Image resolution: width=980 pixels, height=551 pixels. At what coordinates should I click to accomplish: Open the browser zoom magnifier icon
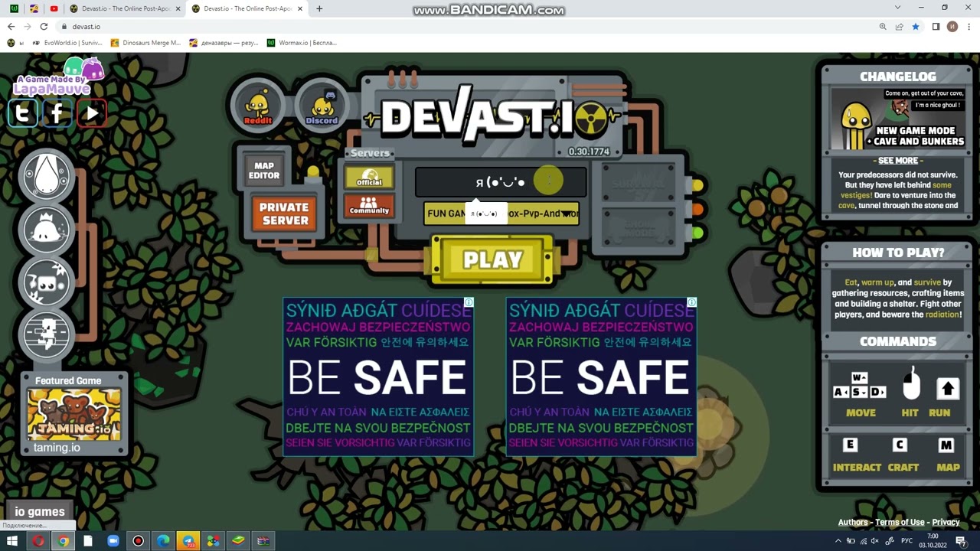[x=883, y=26]
